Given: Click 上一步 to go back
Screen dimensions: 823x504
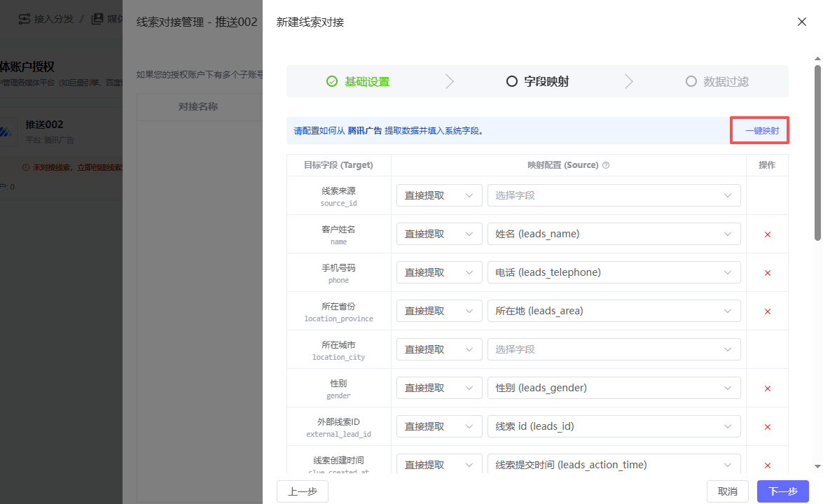Looking at the screenshot, I should 302,491.
